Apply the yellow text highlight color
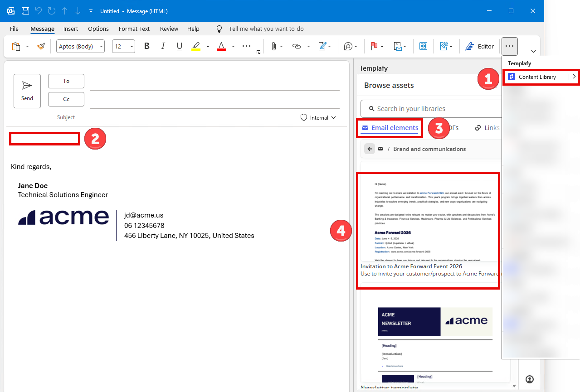This screenshot has width=580, height=392. pyautogui.click(x=196, y=46)
